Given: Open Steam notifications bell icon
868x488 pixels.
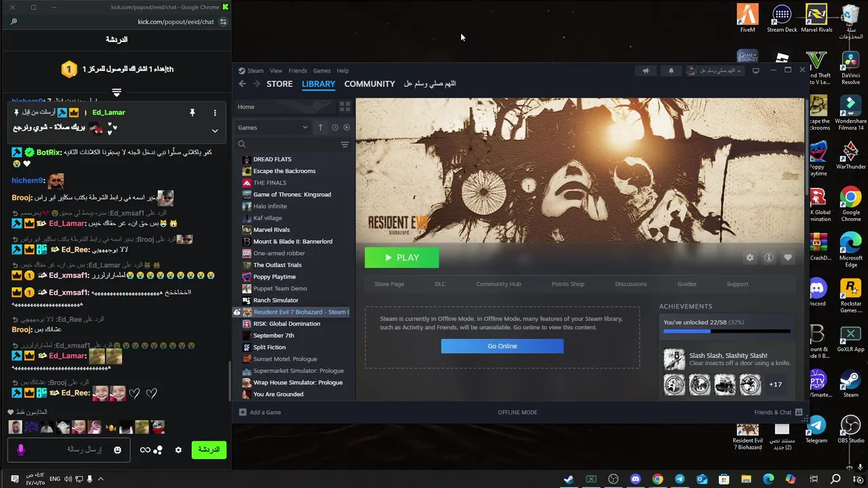Looking at the screenshot, I should (x=671, y=70).
